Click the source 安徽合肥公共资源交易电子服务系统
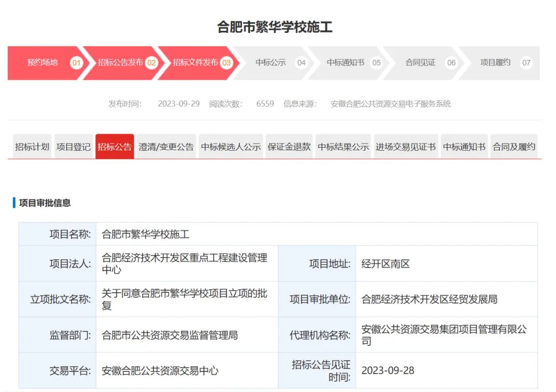 pyautogui.click(x=390, y=104)
